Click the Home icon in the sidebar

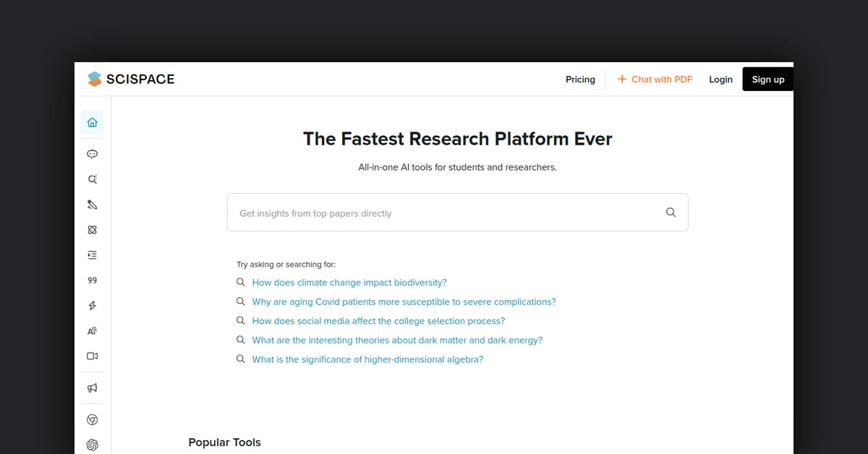pyautogui.click(x=92, y=122)
